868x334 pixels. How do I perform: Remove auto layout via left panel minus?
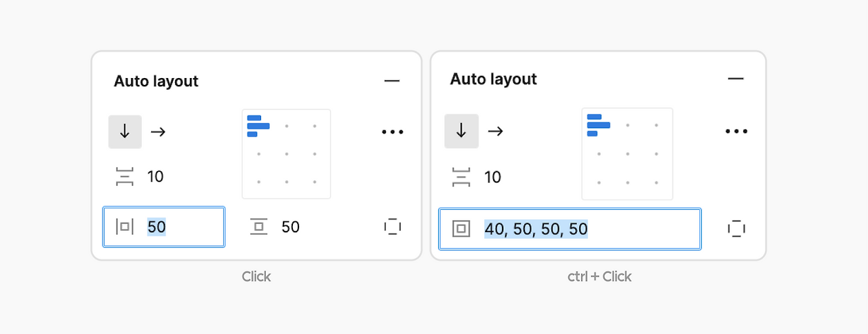tap(391, 81)
